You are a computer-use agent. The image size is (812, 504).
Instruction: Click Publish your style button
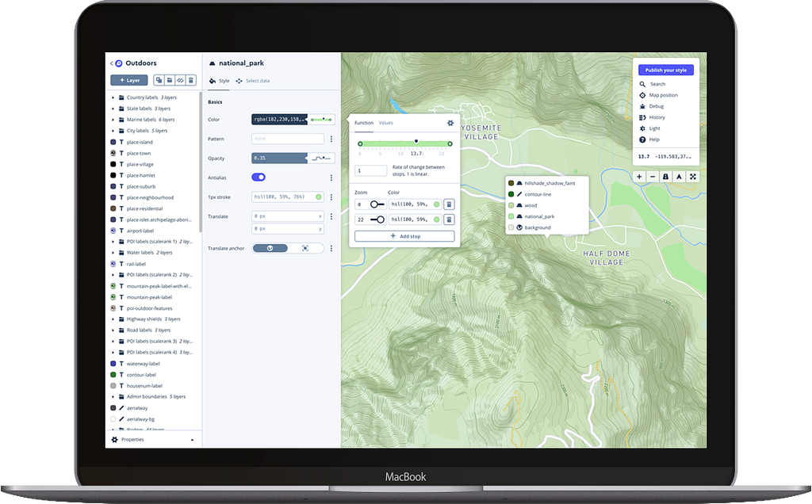click(666, 70)
